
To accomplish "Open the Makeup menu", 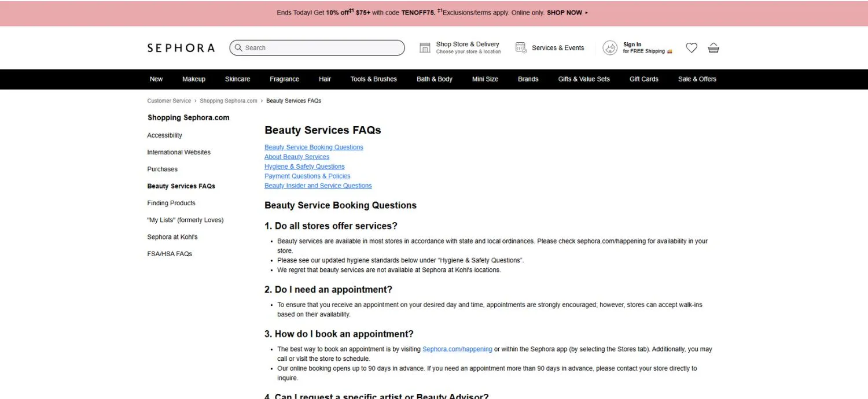I will click(x=194, y=79).
